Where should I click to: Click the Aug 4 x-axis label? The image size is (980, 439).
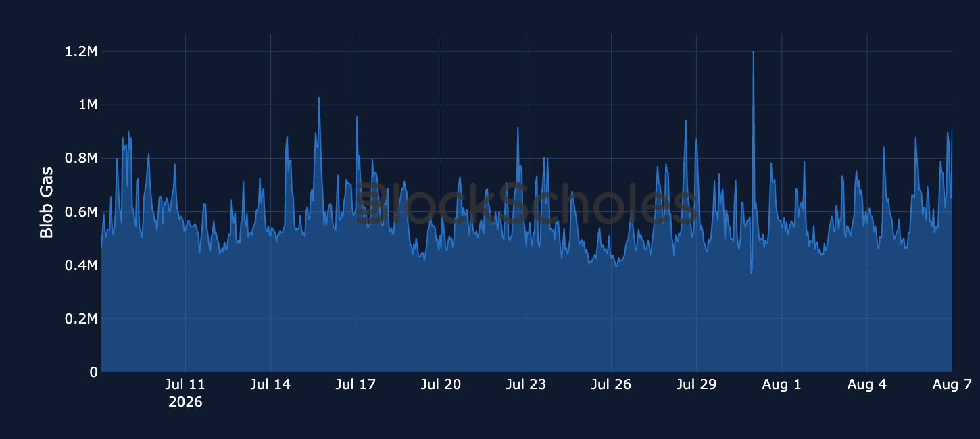(866, 385)
